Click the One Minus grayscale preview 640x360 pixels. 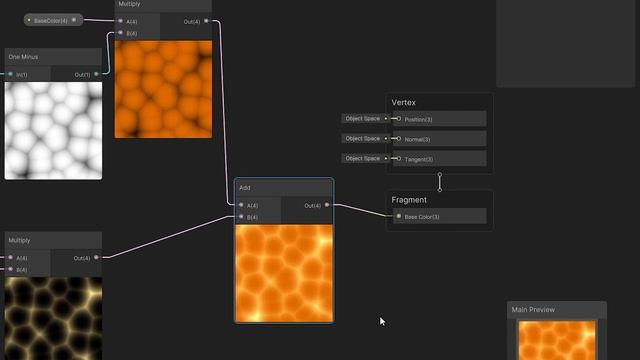tap(53, 131)
